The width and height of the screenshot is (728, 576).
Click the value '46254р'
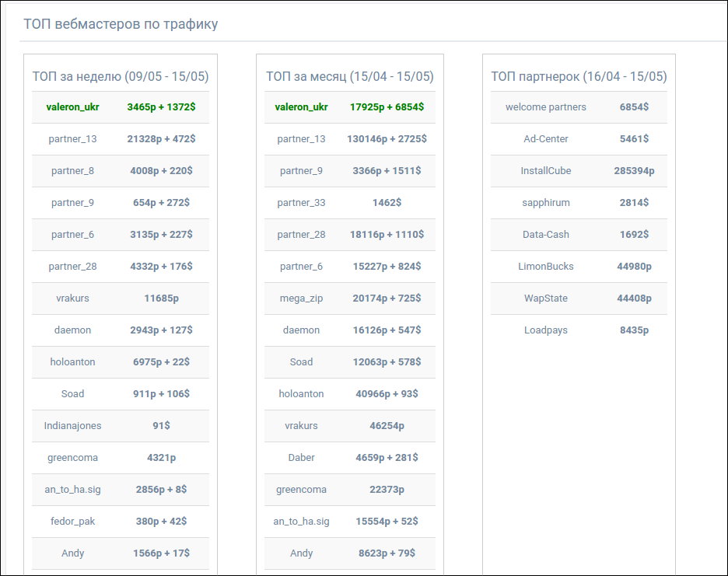(387, 426)
